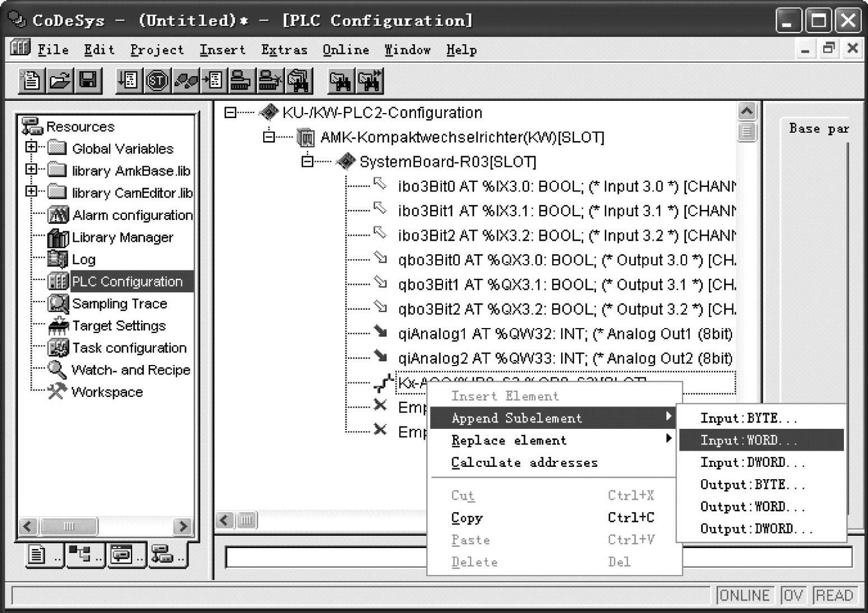The width and height of the screenshot is (868, 613).
Task: Click the Stop (ST) toolbar icon
Action: [x=157, y=81]
